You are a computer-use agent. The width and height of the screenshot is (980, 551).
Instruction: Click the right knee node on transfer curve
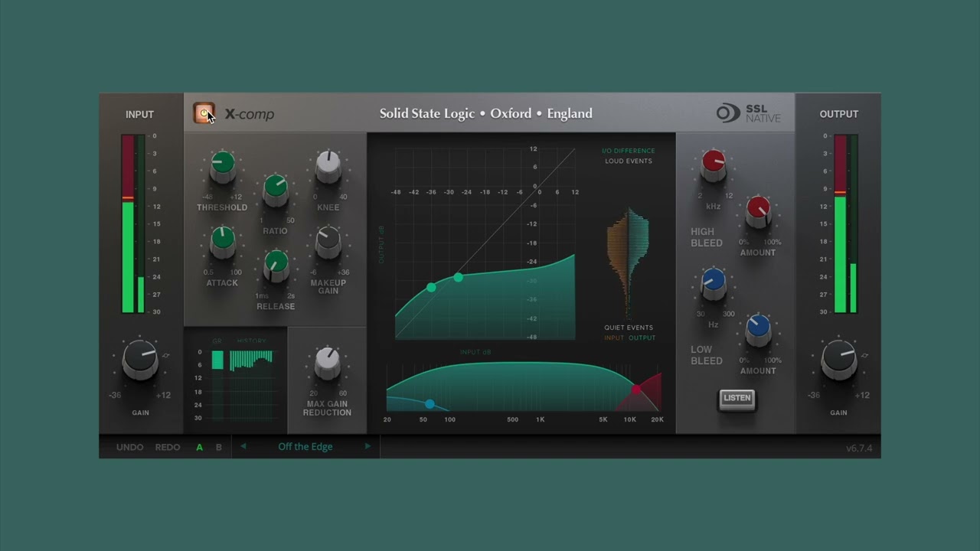click(x=459, y=277)
